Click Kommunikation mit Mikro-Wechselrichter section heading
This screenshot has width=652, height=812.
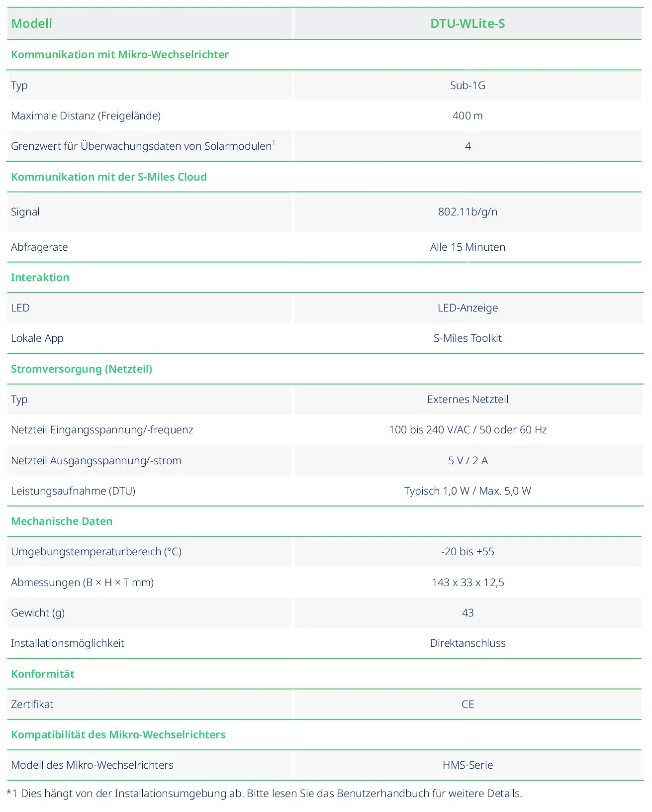click(x=120, y=54)
